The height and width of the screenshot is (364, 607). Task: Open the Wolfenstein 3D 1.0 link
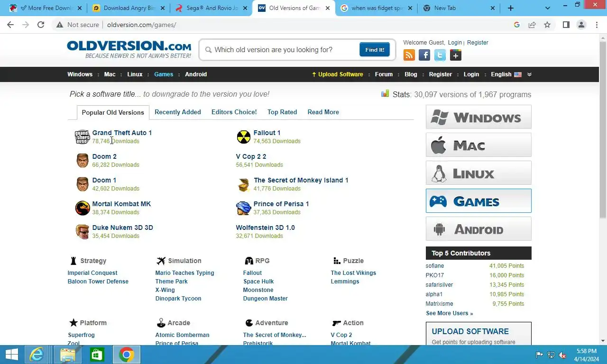265,227
